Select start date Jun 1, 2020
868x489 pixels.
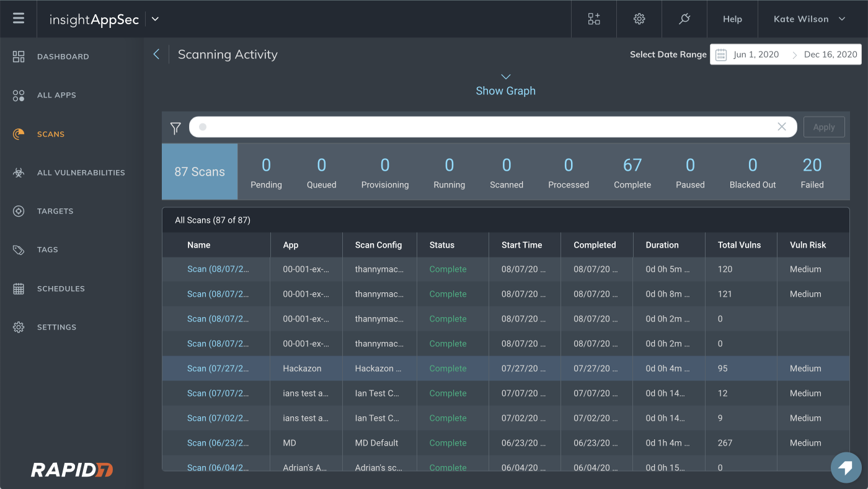click(756, 55)
